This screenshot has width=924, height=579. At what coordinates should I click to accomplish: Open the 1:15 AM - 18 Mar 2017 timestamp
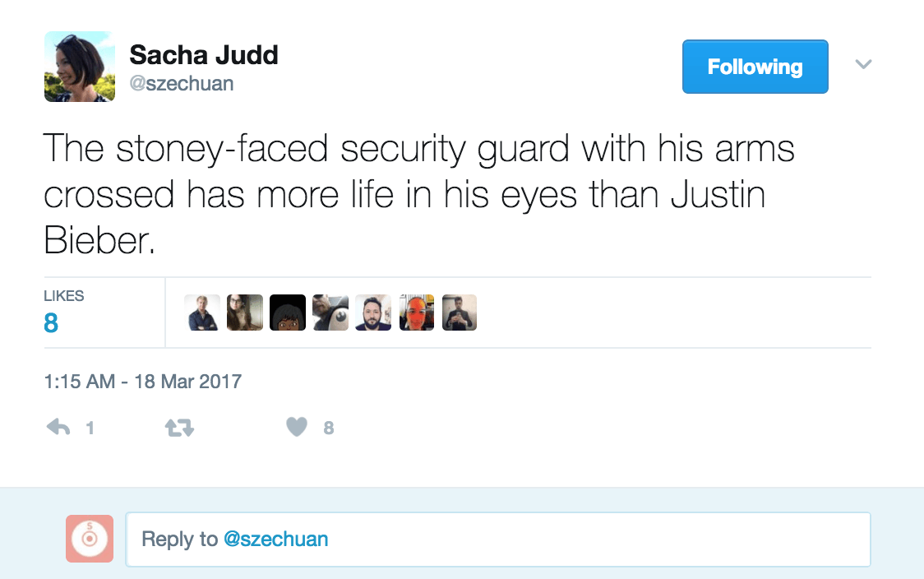(x=142, y=382)
